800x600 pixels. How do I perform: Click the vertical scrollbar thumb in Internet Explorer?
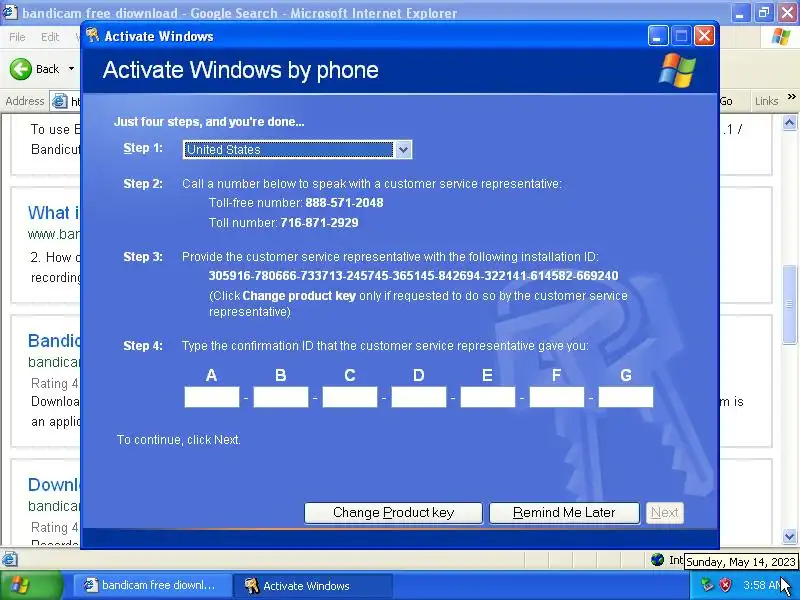click(790, 305)
